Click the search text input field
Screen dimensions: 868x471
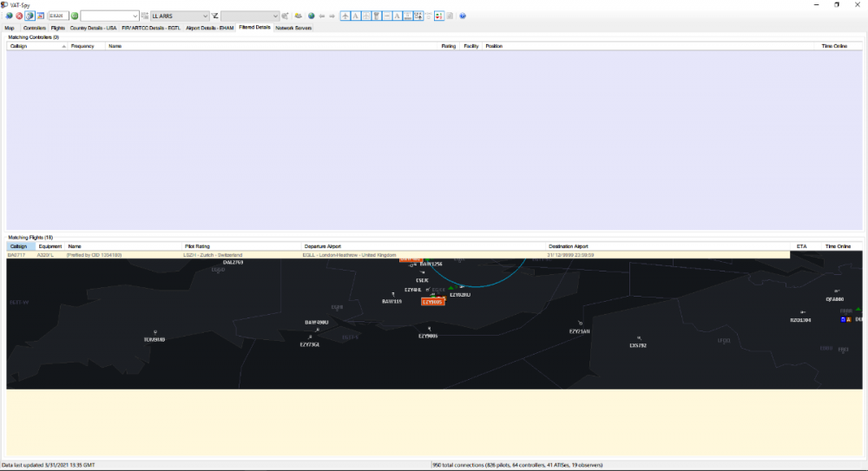[57, 16]
